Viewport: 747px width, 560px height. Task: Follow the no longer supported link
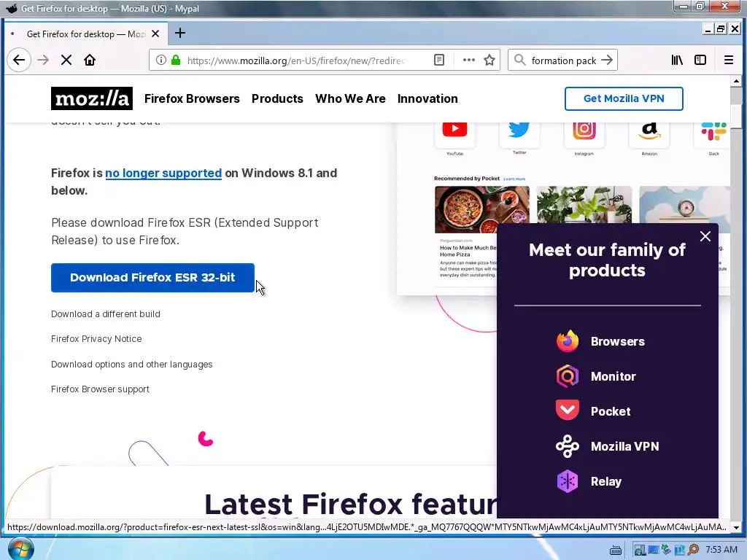pyautogui.click(x=163, y=173)
